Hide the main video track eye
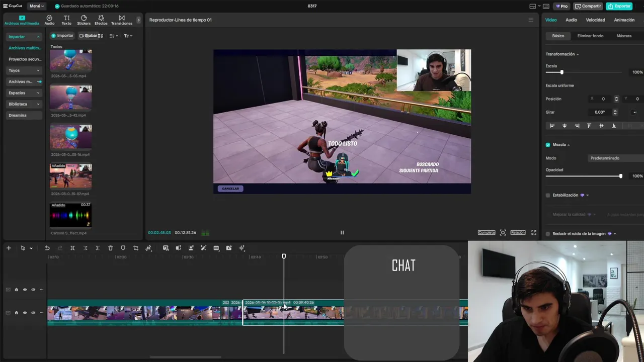The width and height of the screenshot is (644, 362). 25,313
